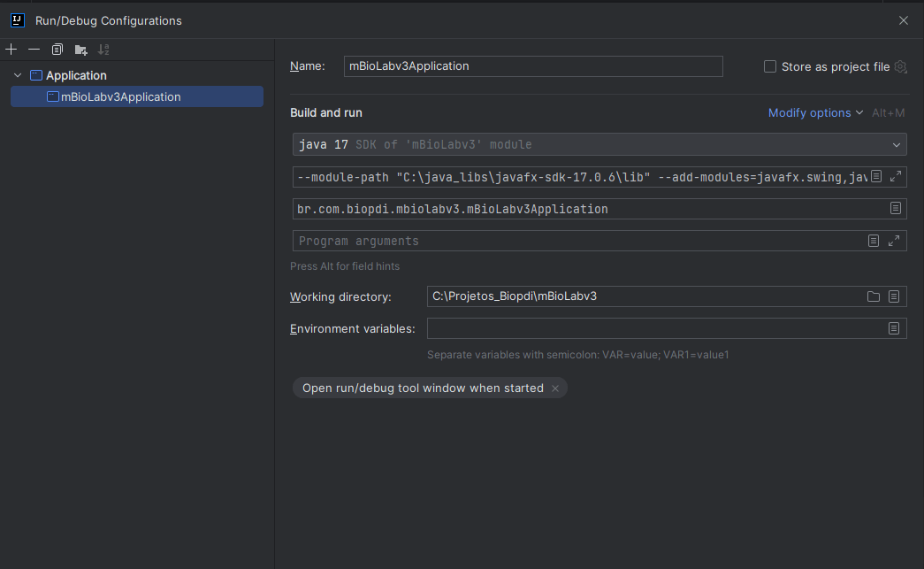
Task: Collapse the Application configurations group
Action: 18,75
